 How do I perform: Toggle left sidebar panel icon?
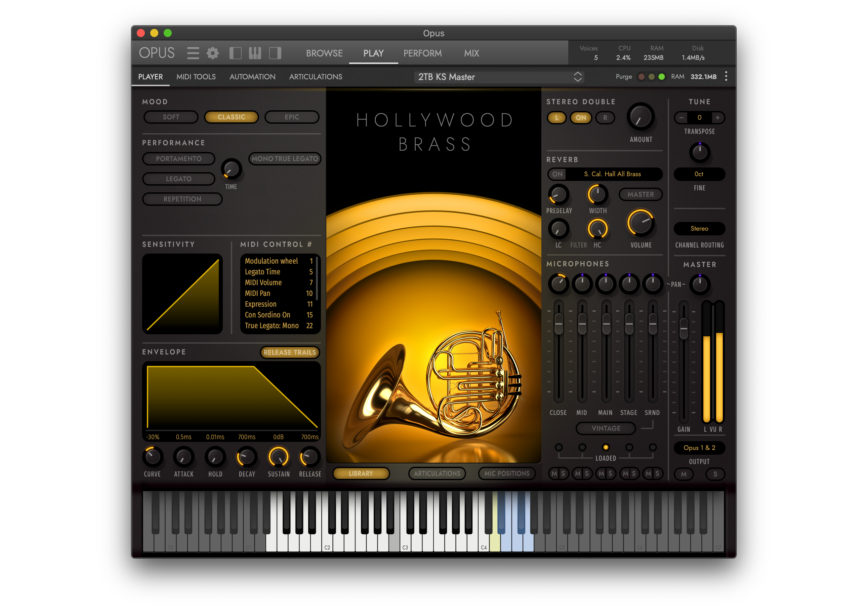click(x=235, y=53)
